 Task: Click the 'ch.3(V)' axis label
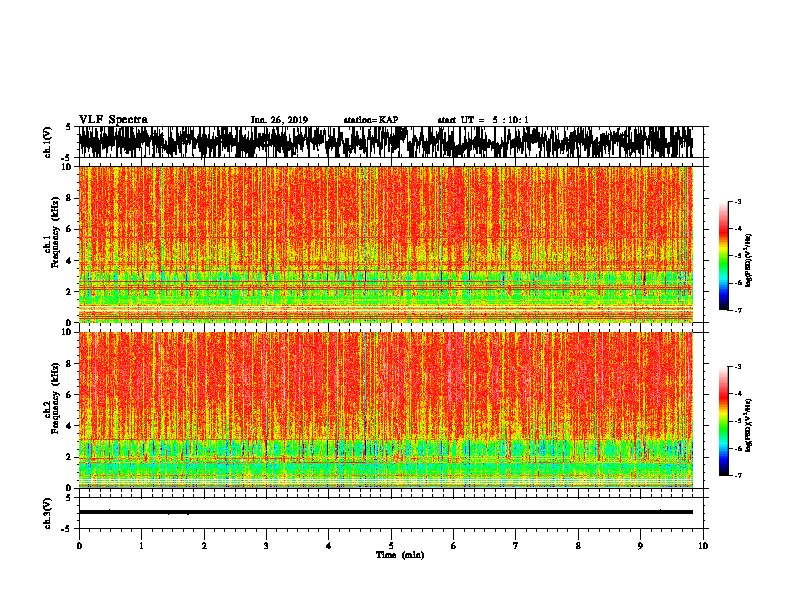48,513
